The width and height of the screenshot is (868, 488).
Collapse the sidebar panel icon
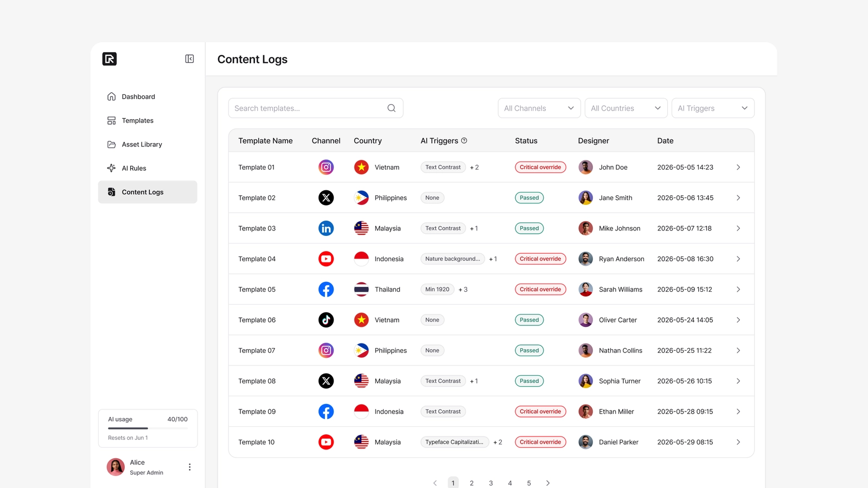(189, 59)
